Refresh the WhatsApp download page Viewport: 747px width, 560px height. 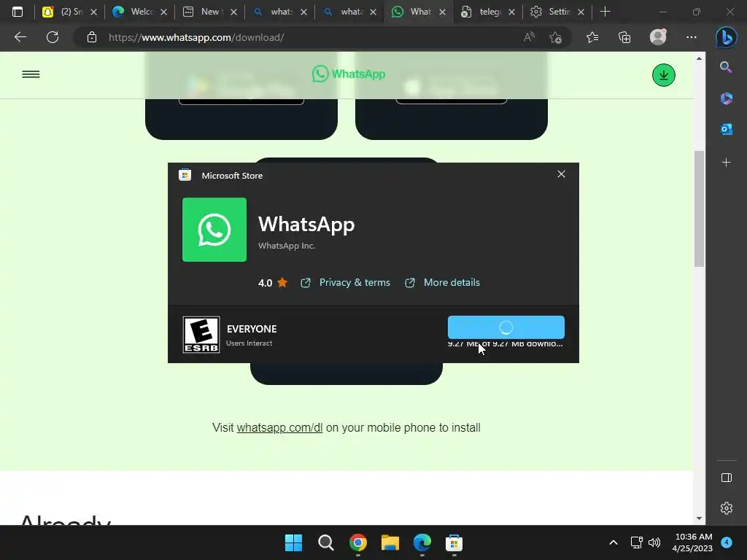click(x=53, y=37)
